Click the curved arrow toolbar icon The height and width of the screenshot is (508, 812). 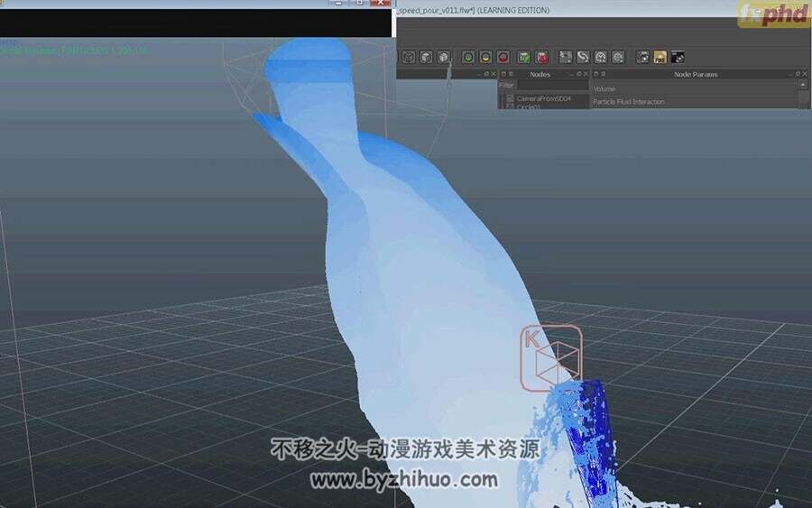pyautogui.click(x=583, y=57)
